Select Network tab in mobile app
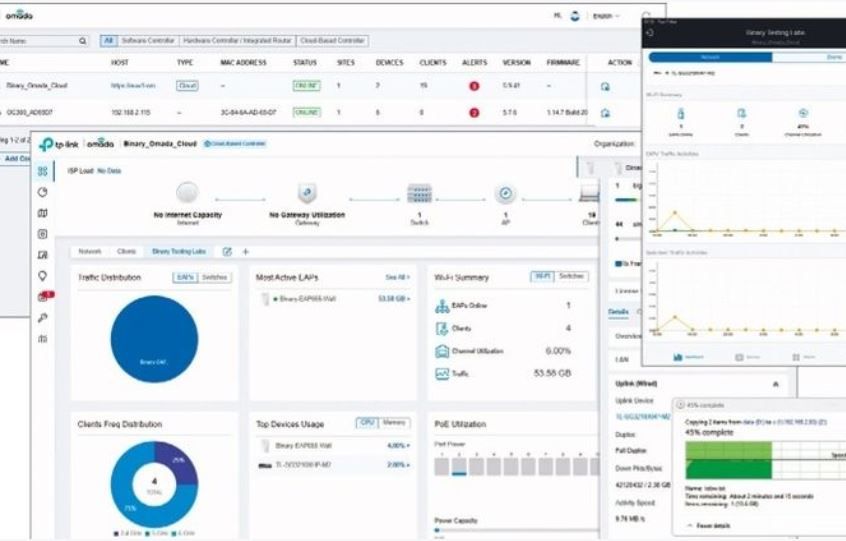Screen dimensions: 846x541 (710, 57)
